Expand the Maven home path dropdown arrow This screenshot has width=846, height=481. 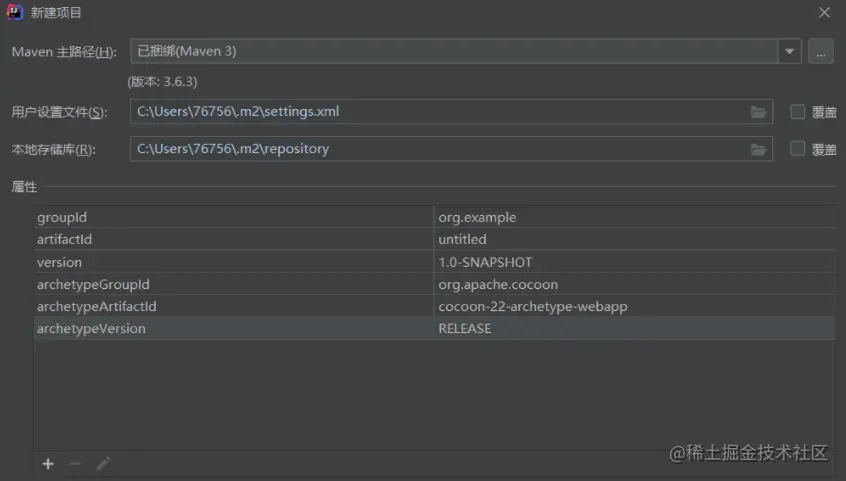click(x=790, y=51)
